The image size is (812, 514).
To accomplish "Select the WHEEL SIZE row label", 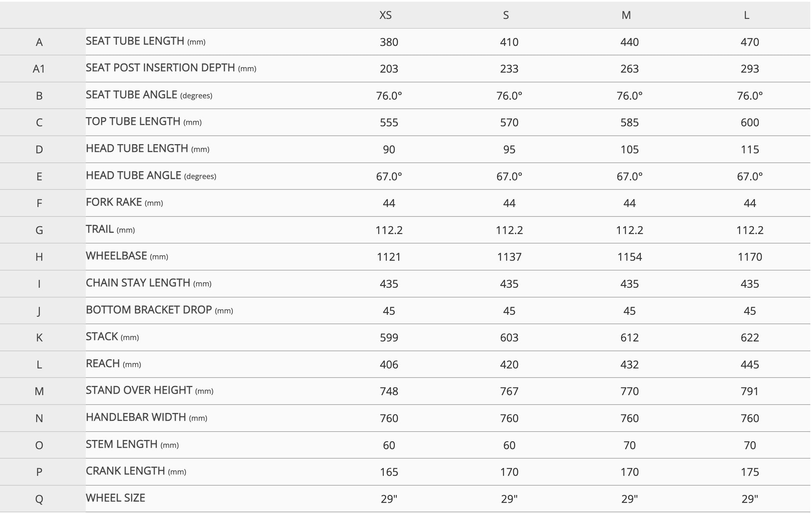I will (116, 498).
